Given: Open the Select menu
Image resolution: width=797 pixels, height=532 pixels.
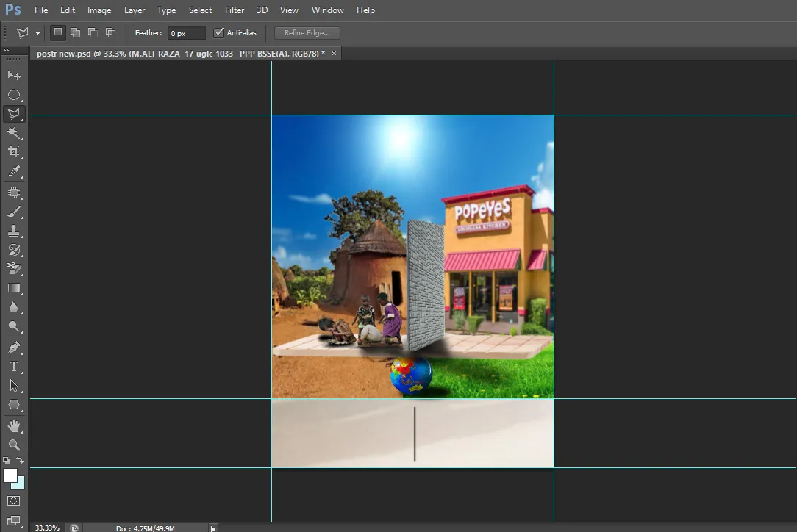Looking at the screenshot, I should [200, 10].
